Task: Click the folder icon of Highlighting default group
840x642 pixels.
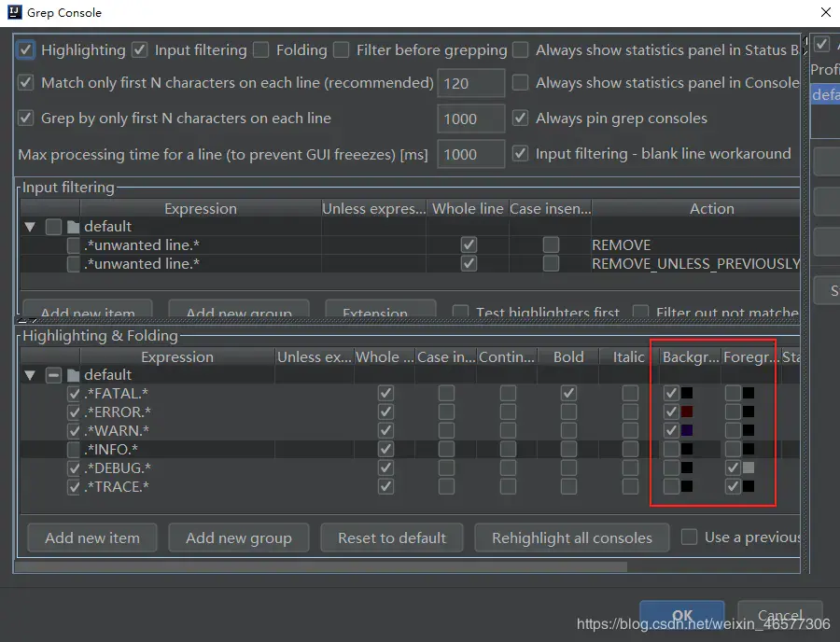Action: coord(74,375)
